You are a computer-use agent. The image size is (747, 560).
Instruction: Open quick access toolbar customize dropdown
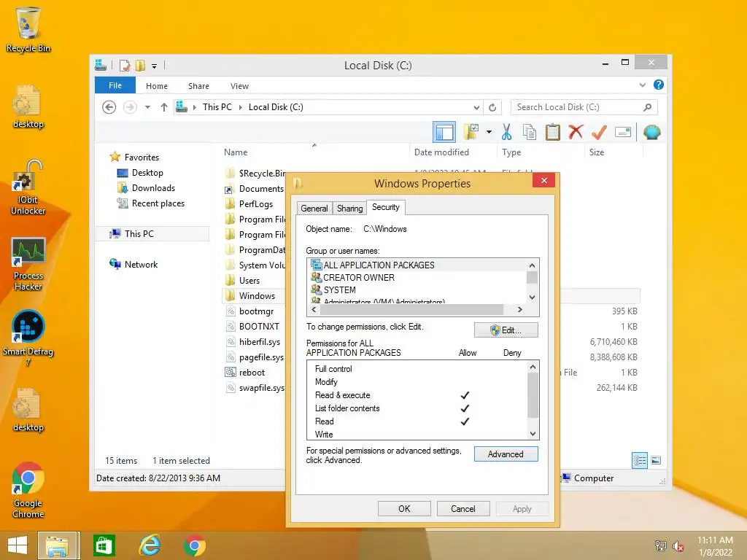click(155, 66)
